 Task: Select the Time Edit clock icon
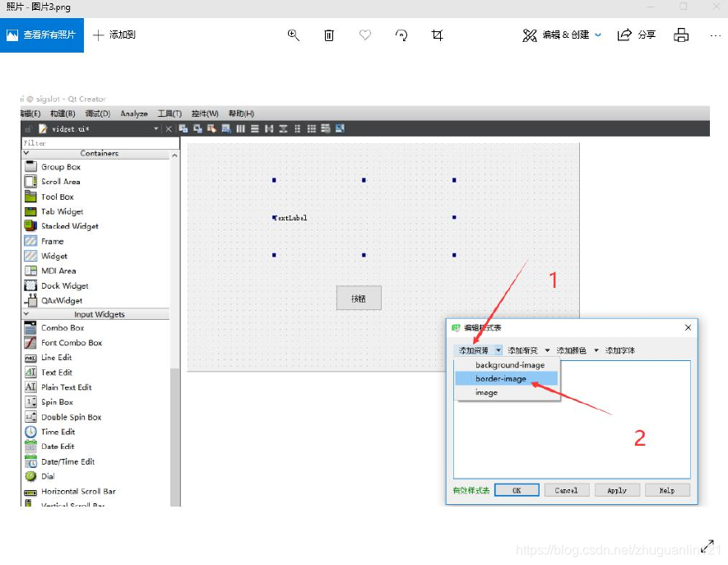pos(30,432)
